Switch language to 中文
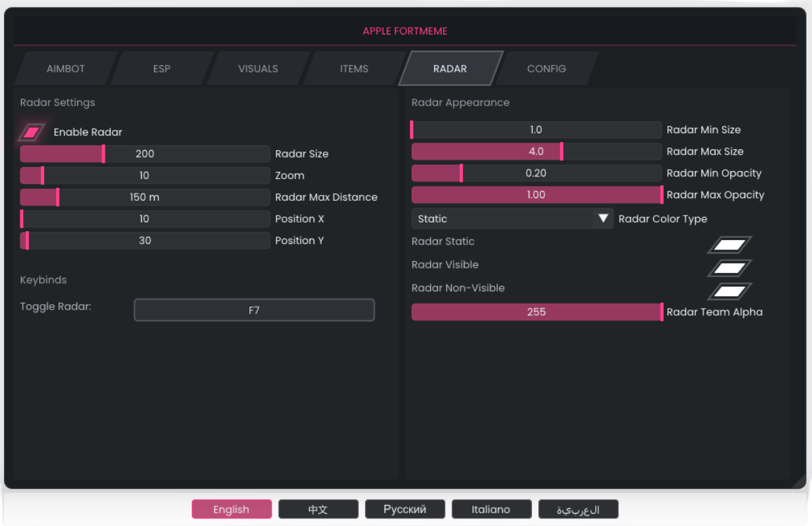The image size is (812, 526). click(x=318, y=509)
